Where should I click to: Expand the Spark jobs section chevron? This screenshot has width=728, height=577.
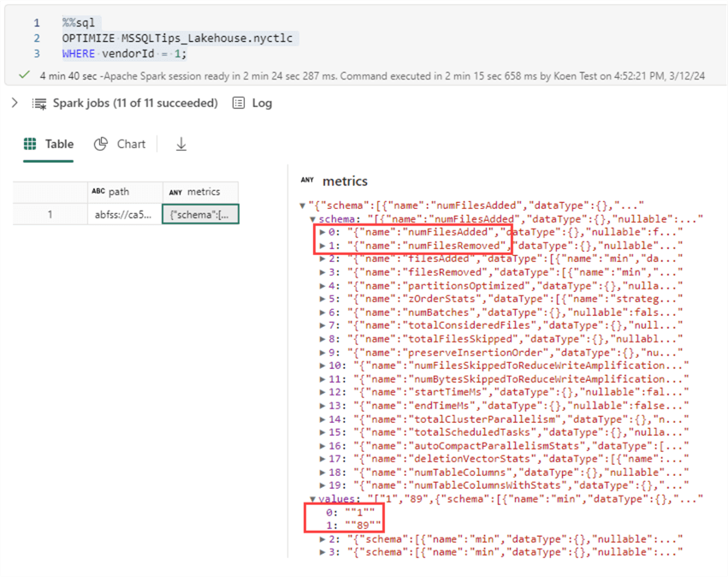tap(15, 103)
